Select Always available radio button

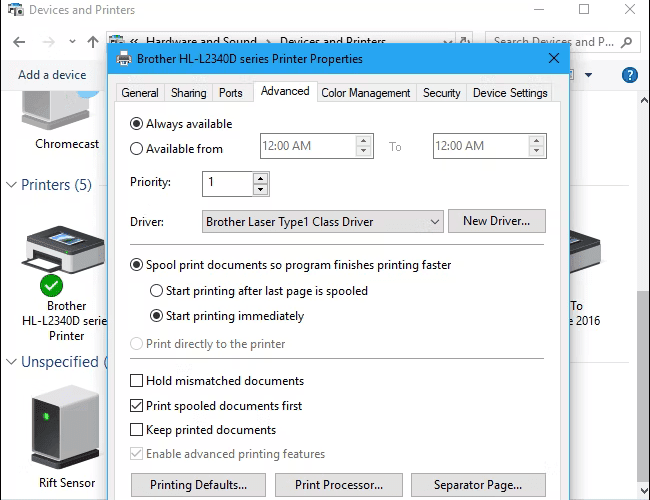136,124
